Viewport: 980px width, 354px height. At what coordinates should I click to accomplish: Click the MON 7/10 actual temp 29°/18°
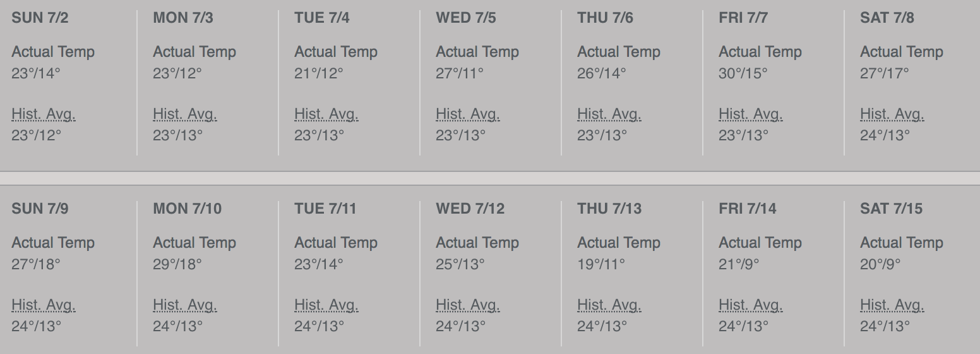pos(177,264)
